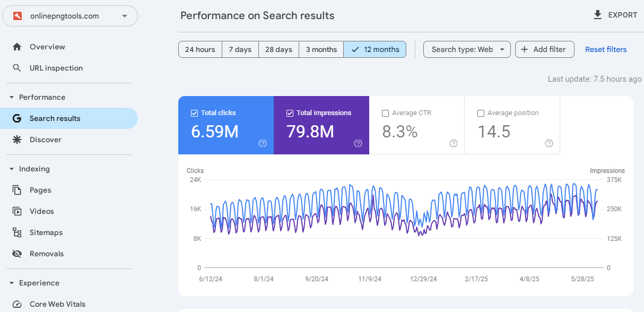Open Discover via its asterisk icon
644x312 pixels.
pyautogui.click(x=17, y=140)
